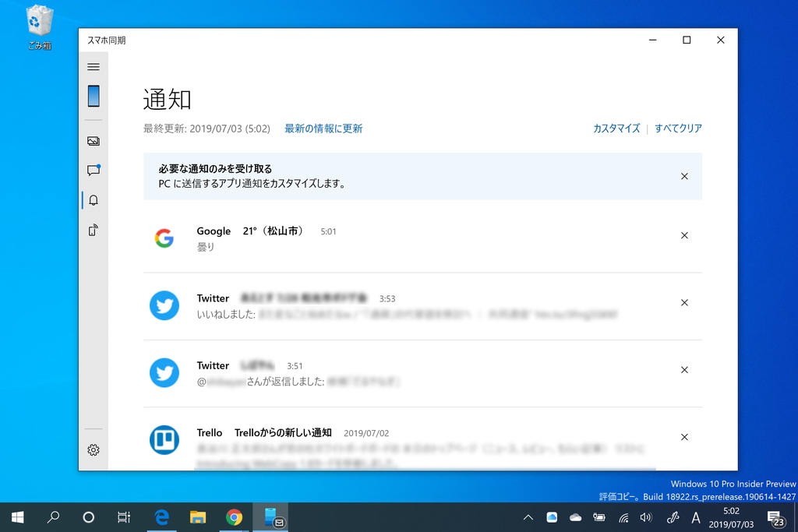Open the messages chat icon with blue badge

[x=94, y=171]
